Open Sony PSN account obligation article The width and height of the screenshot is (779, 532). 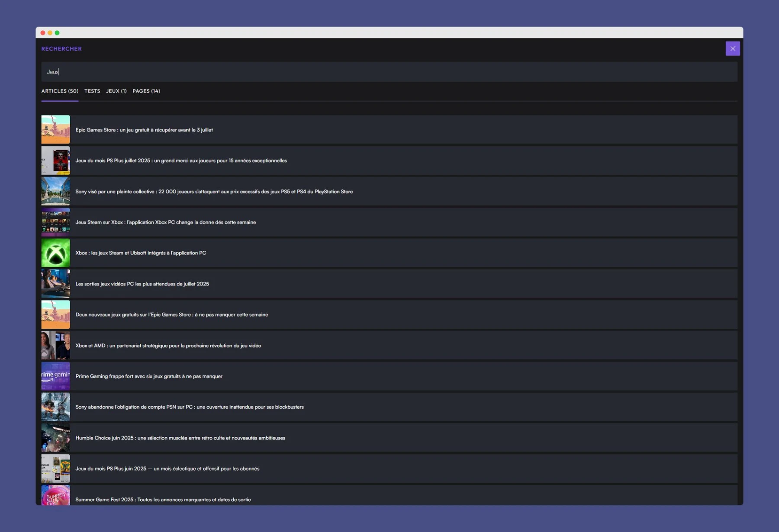click(x=189, y=407)
